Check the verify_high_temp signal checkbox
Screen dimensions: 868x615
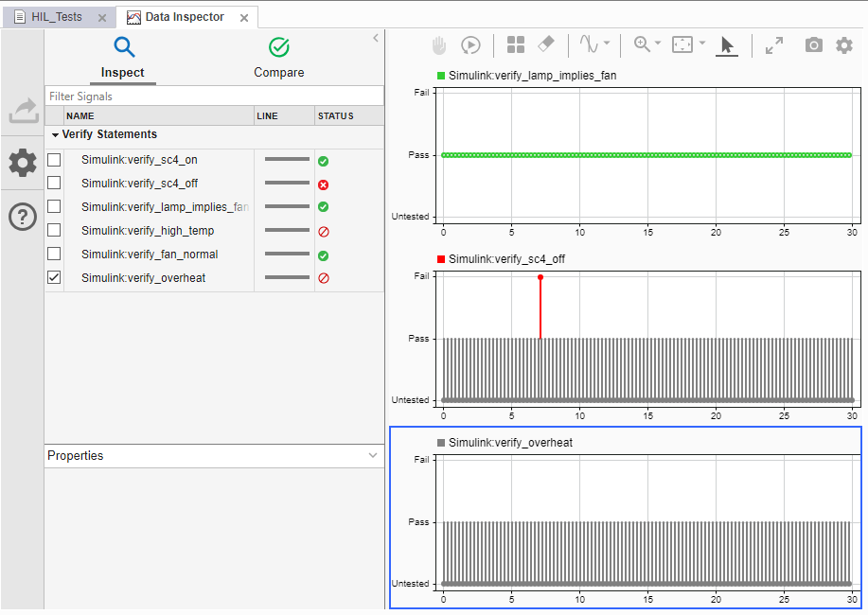click(x=54, y=231)
